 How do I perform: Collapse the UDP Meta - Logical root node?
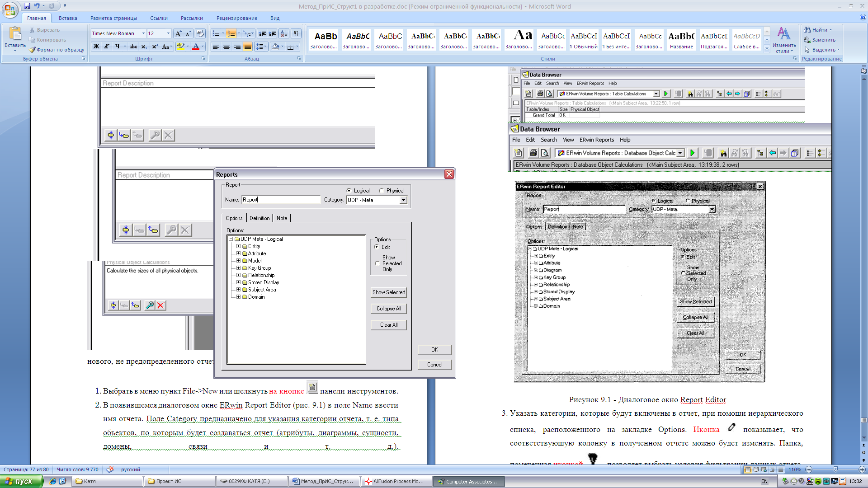point(231,239)
